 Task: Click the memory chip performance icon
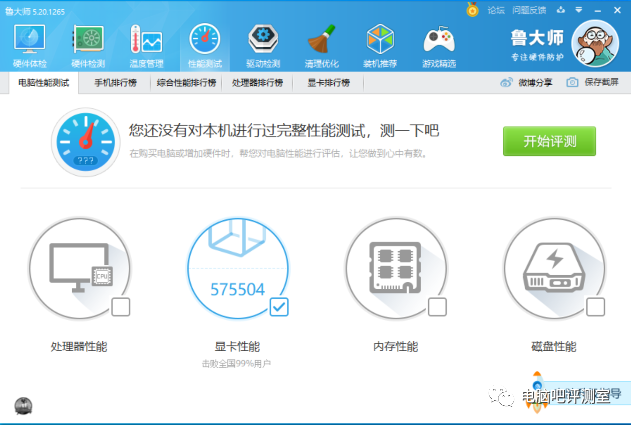[x=396, y=268]
